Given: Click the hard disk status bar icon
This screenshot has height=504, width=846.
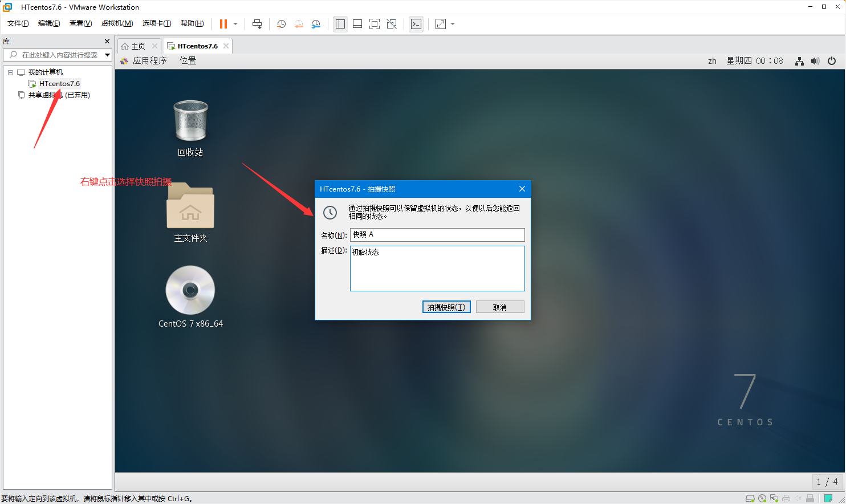Looking at the screenshot, I should pyautogui.click(x=750, y=499).
